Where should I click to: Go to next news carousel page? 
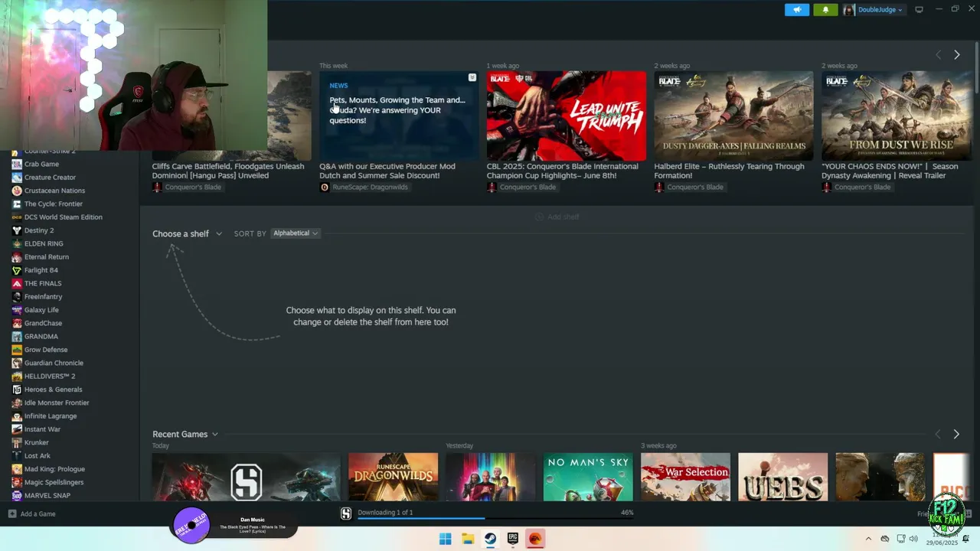tap(956, 55)
